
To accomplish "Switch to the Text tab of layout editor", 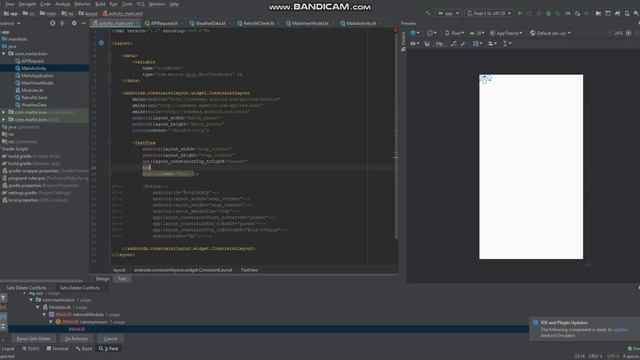I will click(122, 279).
